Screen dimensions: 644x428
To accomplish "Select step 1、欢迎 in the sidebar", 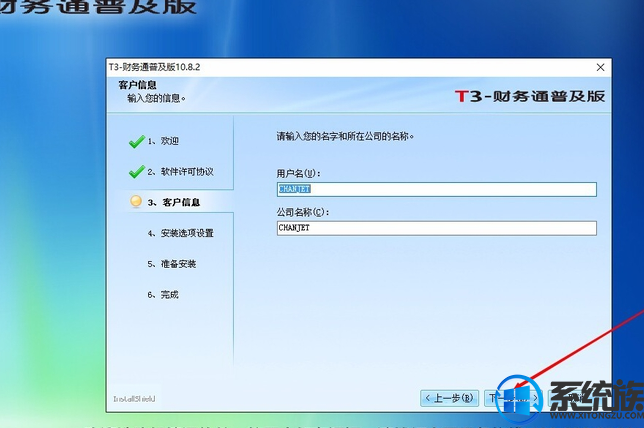I will pyautogui.click(x=163, y=141).
